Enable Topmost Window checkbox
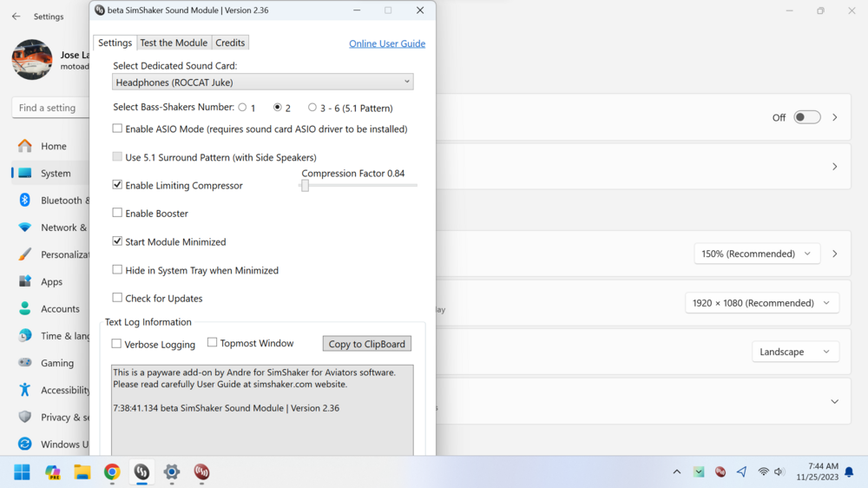This screenshot has width=868, height=488. [x=212, y=343]
